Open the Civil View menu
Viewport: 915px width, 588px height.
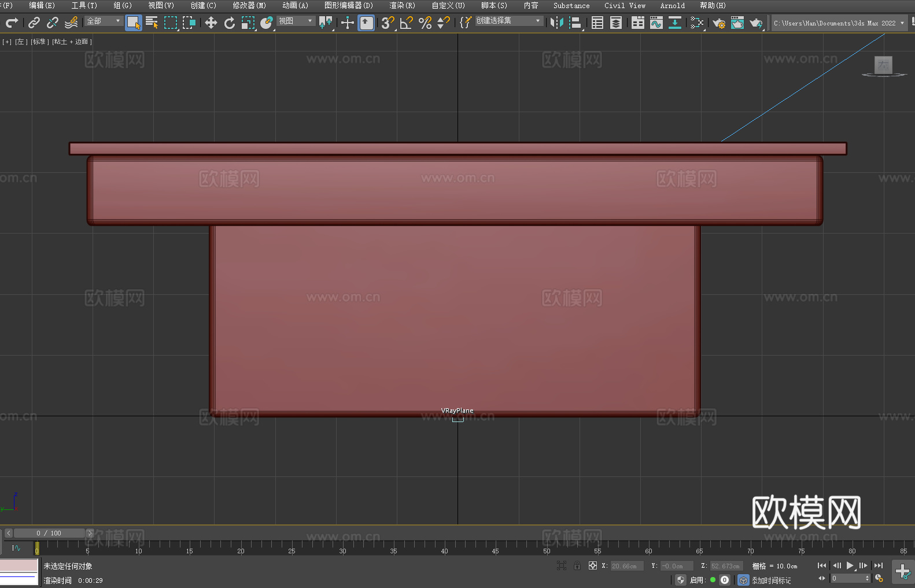625,6
